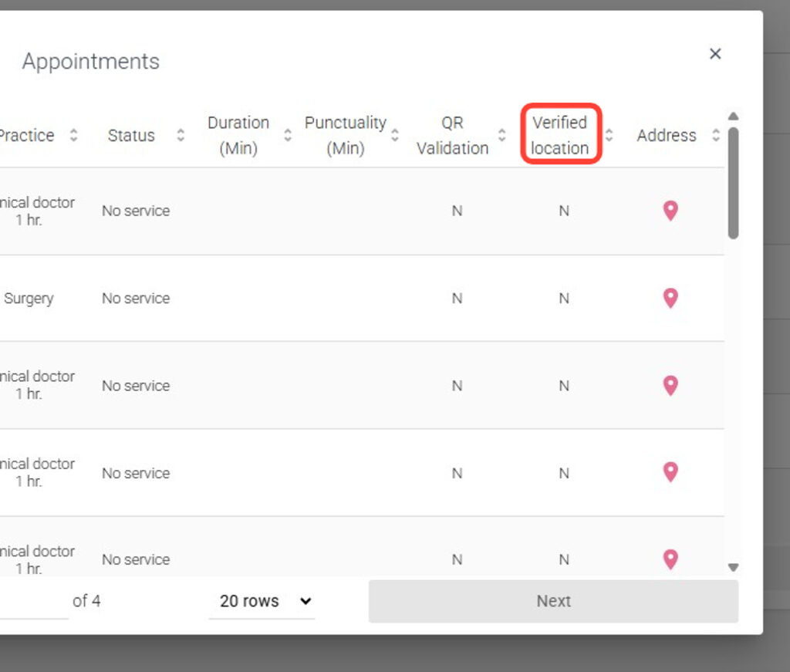Screen dimensions: 790x672
Task: Sort by the Practice column
Action: point(73,136)
